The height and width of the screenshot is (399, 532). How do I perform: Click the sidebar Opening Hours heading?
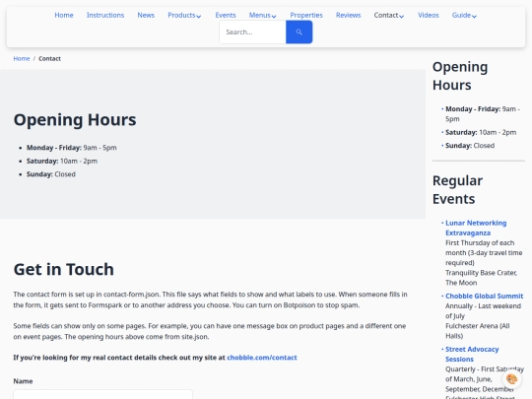coord(460,76)
